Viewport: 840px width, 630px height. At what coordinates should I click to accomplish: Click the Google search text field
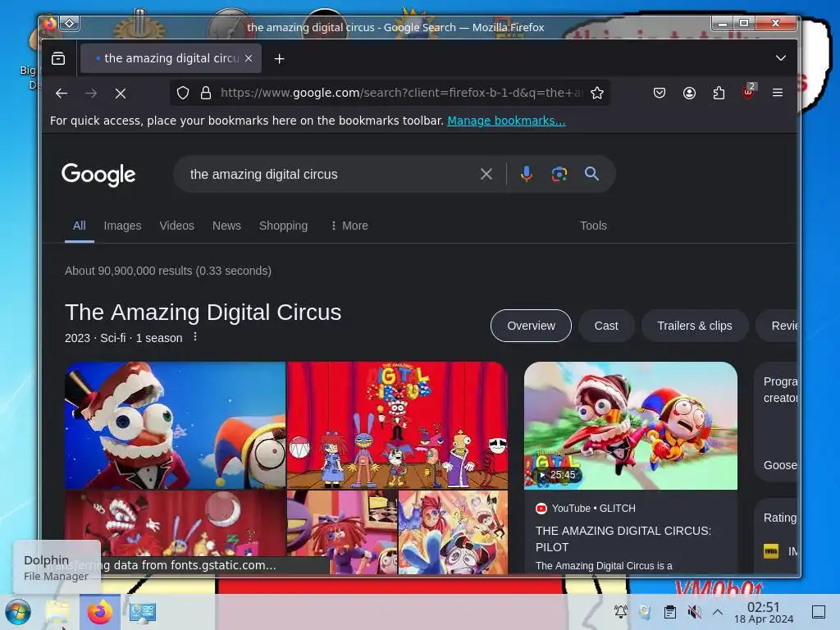coord(330,174)
